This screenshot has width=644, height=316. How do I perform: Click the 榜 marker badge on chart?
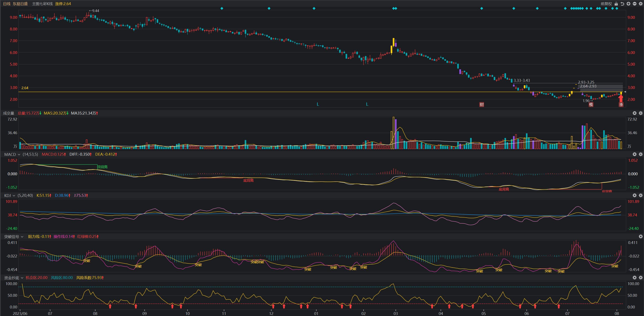(591, 105)
